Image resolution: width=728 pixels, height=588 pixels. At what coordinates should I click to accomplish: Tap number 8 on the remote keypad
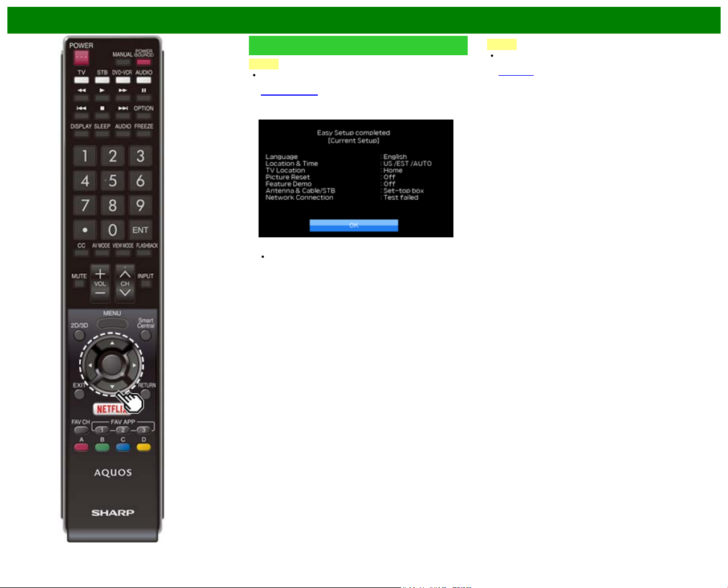(x=113, y=205)
